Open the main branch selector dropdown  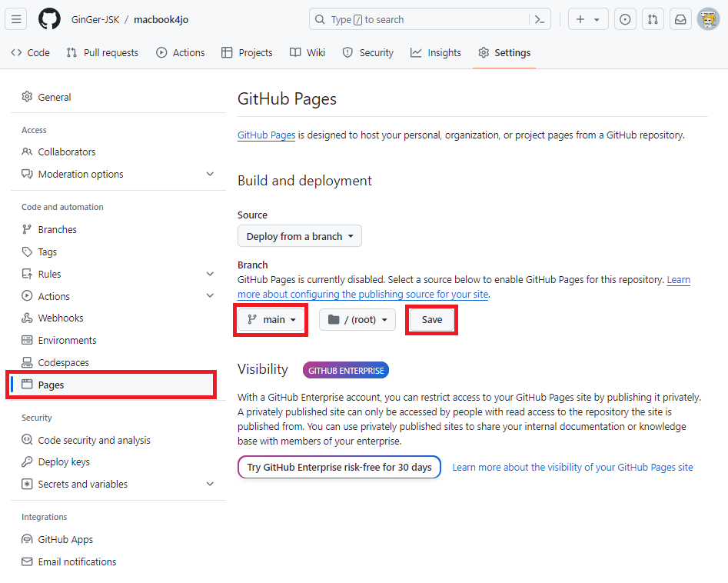(x=271, y=320)
